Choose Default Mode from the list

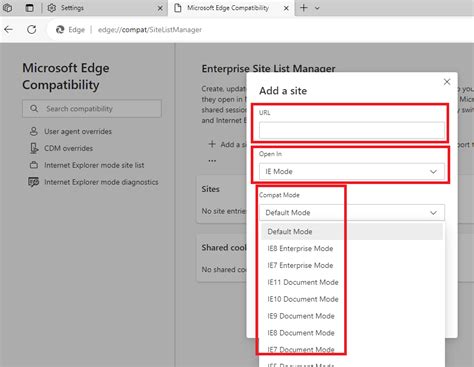tap(352, 231)
